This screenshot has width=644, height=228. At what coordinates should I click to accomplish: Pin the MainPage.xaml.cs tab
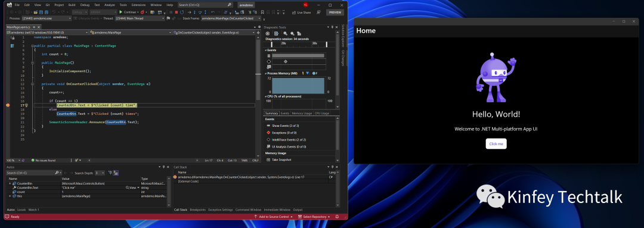pyautogui.click(x=34, y=27)
